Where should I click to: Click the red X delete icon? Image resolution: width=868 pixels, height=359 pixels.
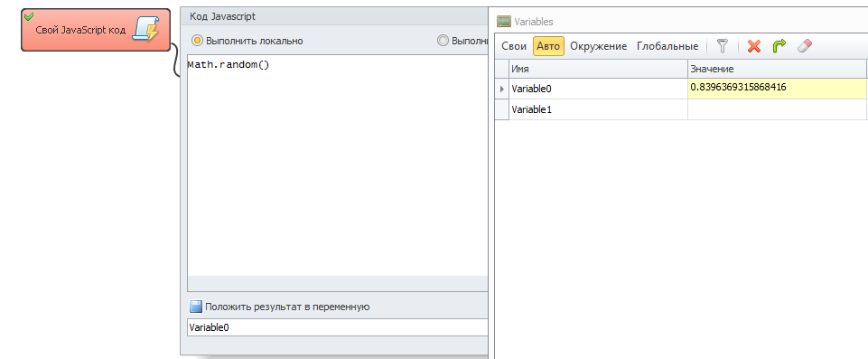[x=754, y=46]
